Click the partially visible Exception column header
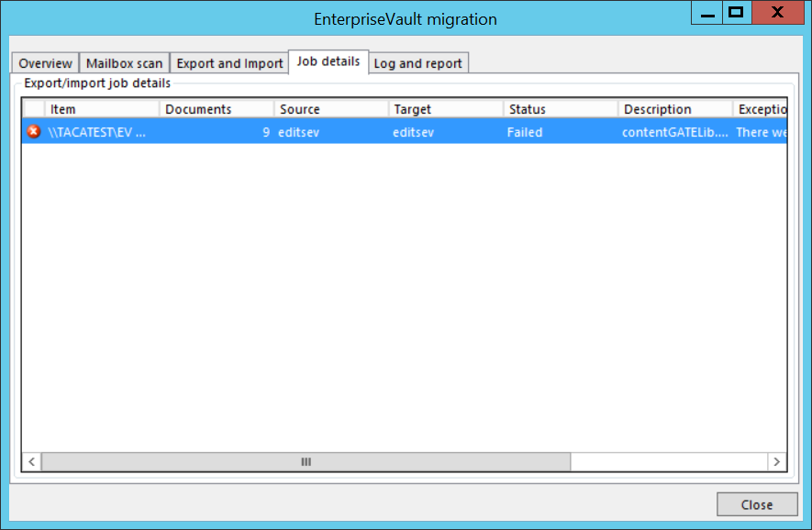The height and width of the screenshot is (530, 812). click(x=761, y=109)
